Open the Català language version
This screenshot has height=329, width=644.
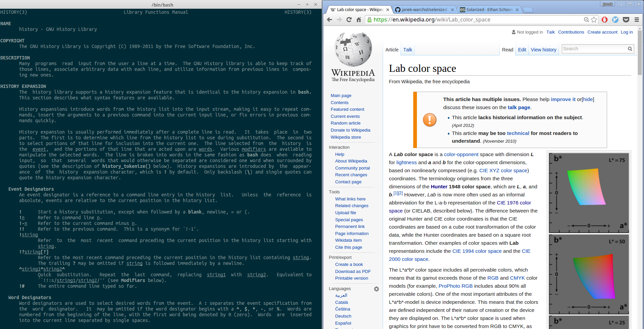(341, 302)
